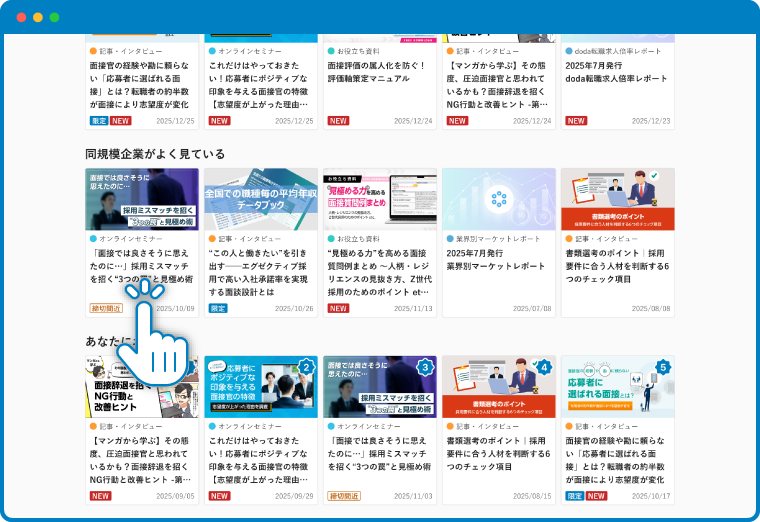Open the 面接辞退を招くNG行動と改善ヒント manga thumbnail

coord(142,387)
